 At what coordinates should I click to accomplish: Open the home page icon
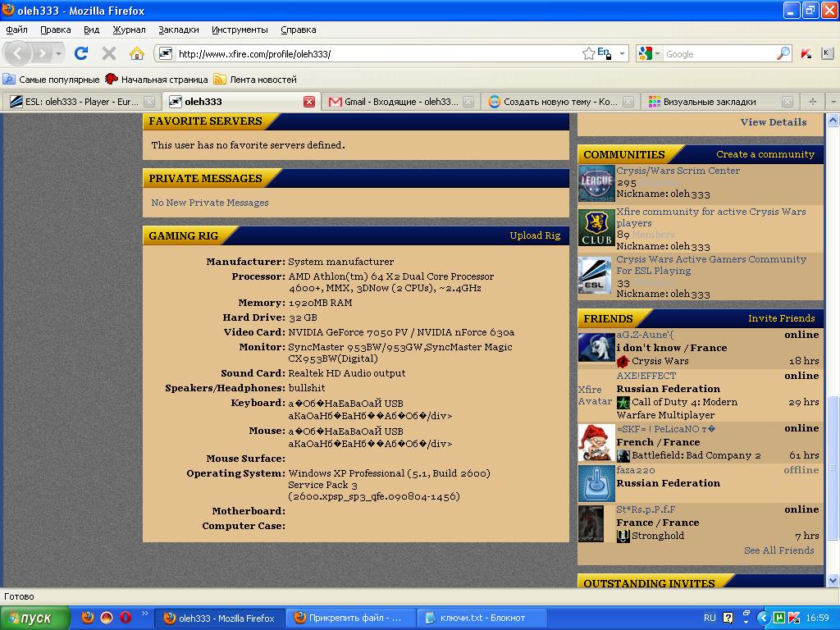point(137,53)
